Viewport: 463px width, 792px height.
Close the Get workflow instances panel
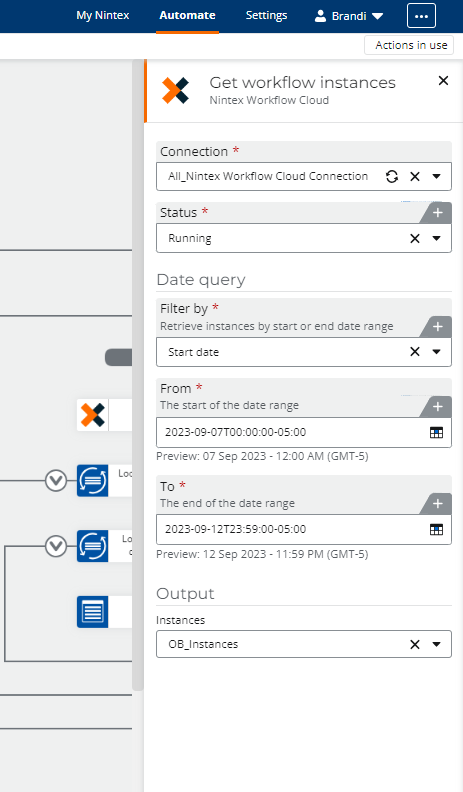click(x=443, y=80)
